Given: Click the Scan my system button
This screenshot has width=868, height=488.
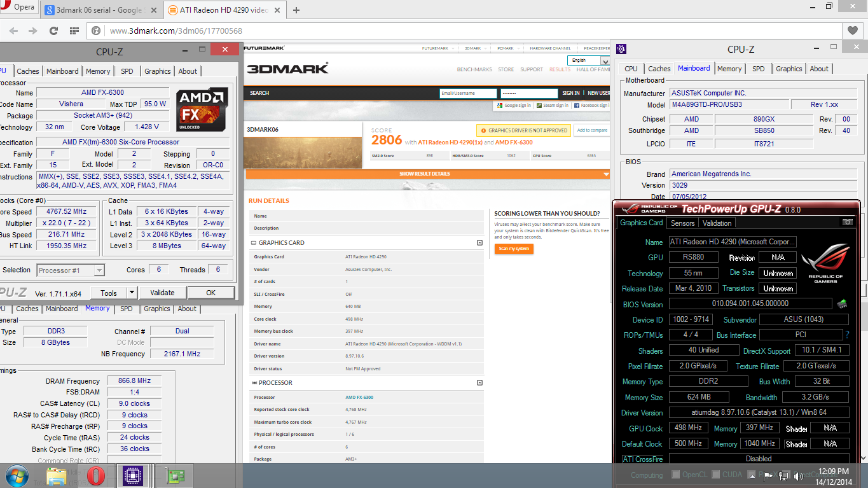Looking at the screenshot, I should tap(514, 249).
